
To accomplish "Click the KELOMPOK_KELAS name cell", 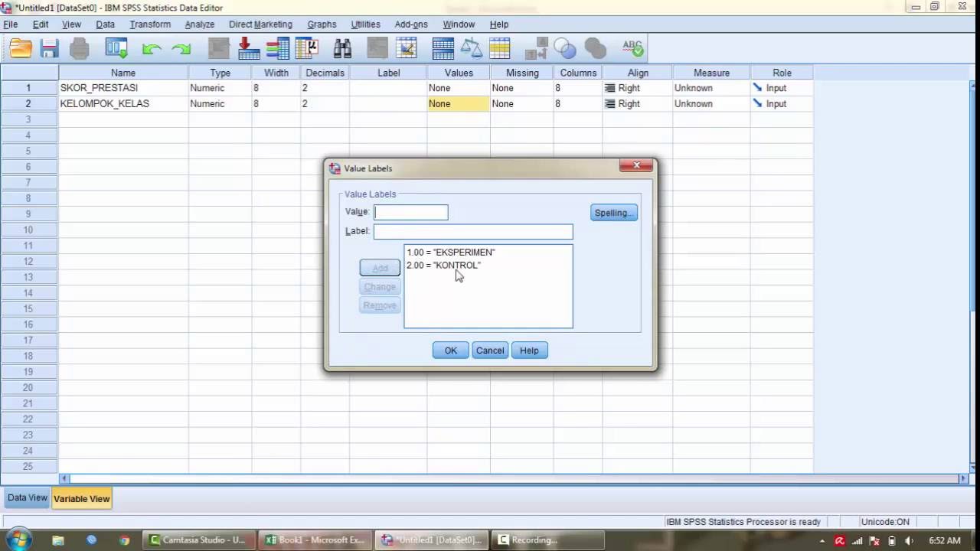I will tap(123, 103).
